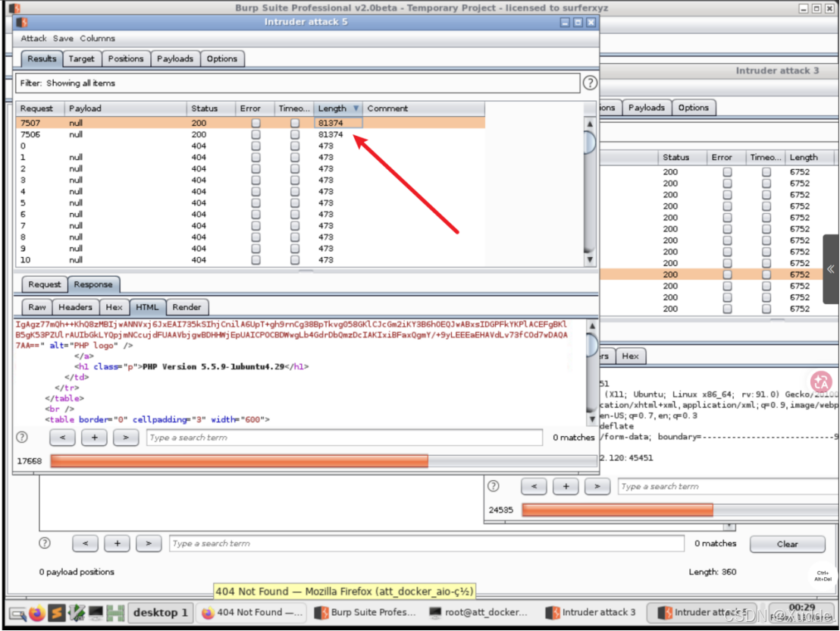
Task: Click help icon in Intruder attack 3 search bar
Action: pyautogui.click(x=494, y=486)
